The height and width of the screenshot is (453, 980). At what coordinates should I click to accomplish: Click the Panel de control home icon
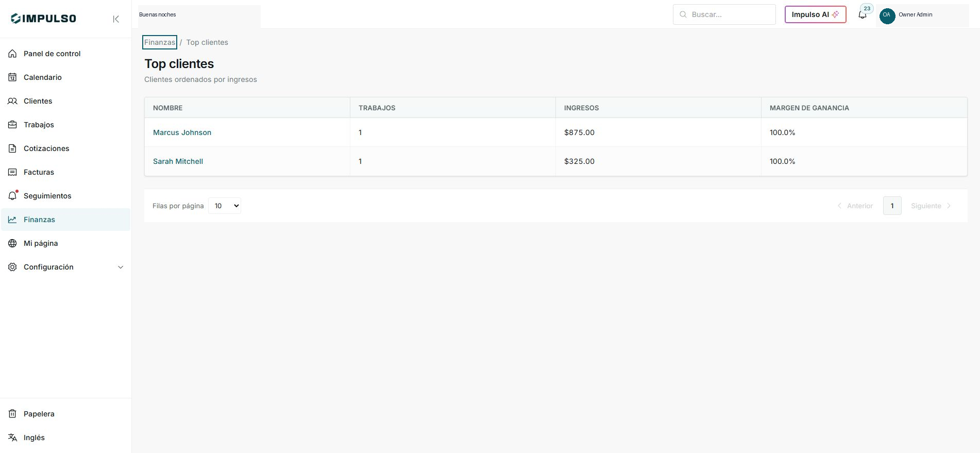tap(12, 54)
